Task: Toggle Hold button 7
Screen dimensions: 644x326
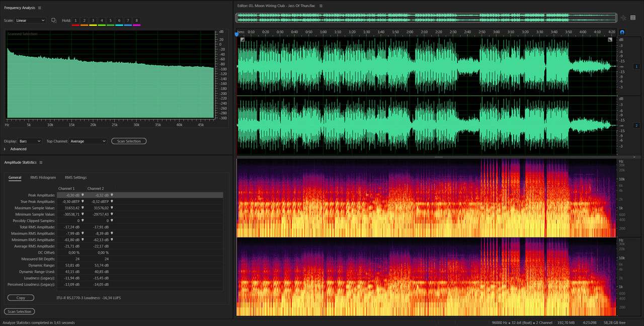Action: (128, 21)
